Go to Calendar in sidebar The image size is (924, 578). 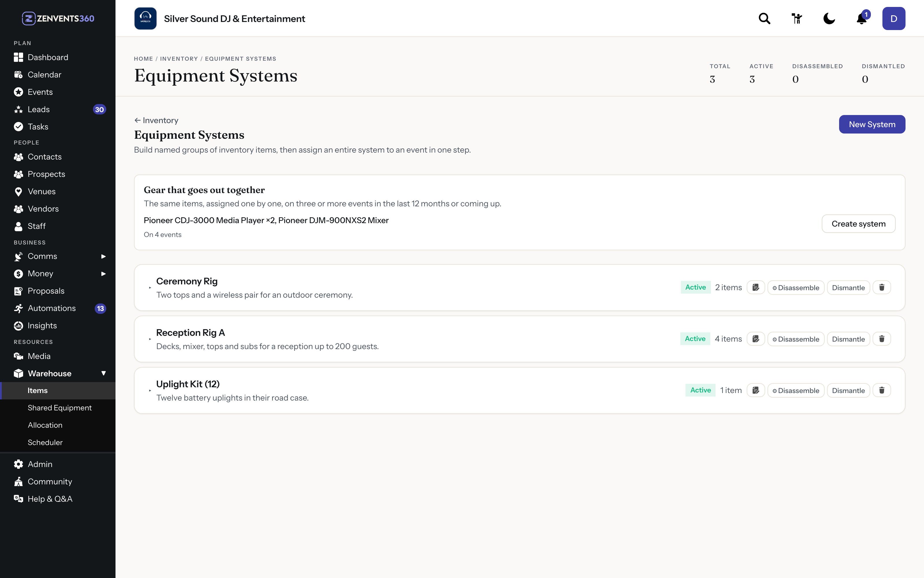pyautogui.click(x=58, y=75)
